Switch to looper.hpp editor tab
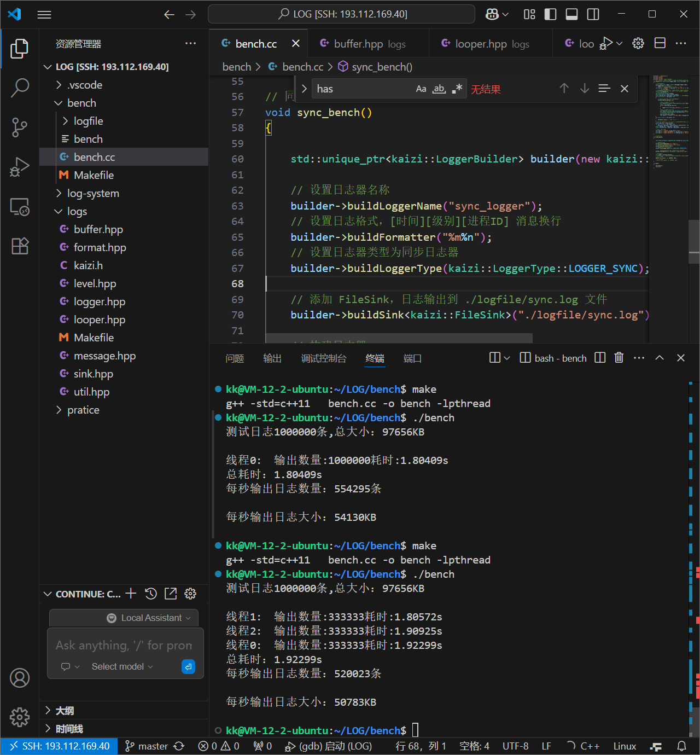 tap(491, 44)
